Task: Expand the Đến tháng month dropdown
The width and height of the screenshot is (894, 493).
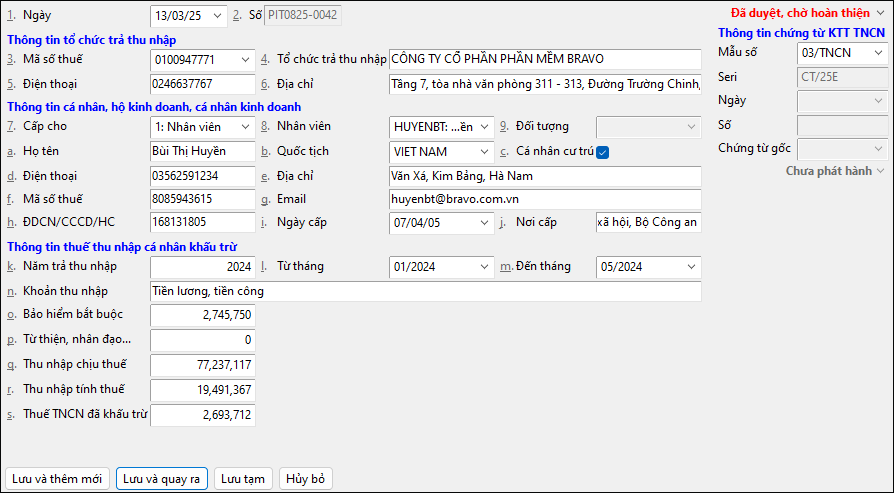Action: pyautogui.click(x=692, y=267)
